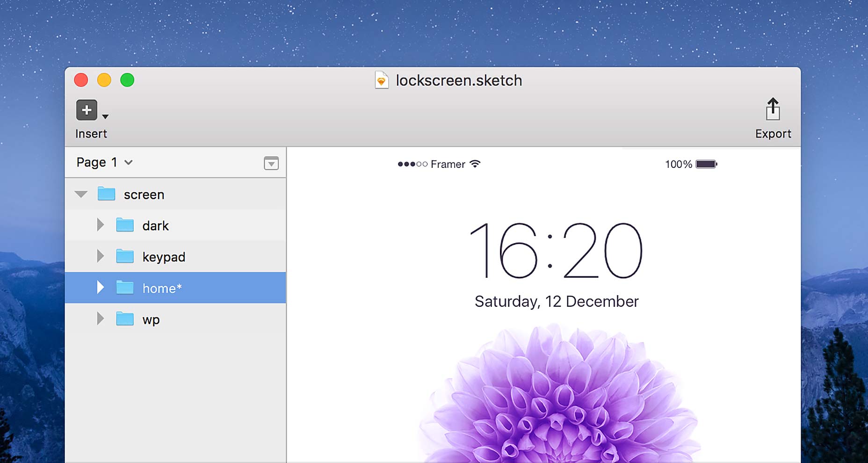The height and width of the screenshot is (463, 868).
Task: Open the Insert dropdown arrow
Action: 106,116
